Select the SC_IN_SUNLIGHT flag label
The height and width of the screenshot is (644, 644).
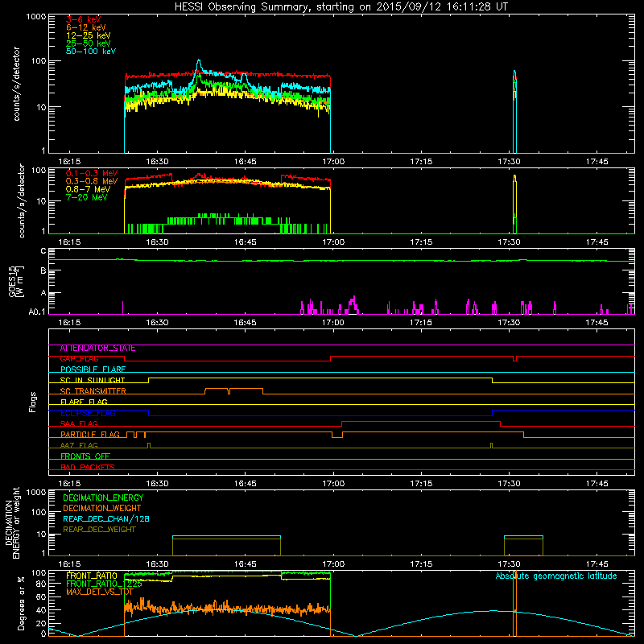93,380
